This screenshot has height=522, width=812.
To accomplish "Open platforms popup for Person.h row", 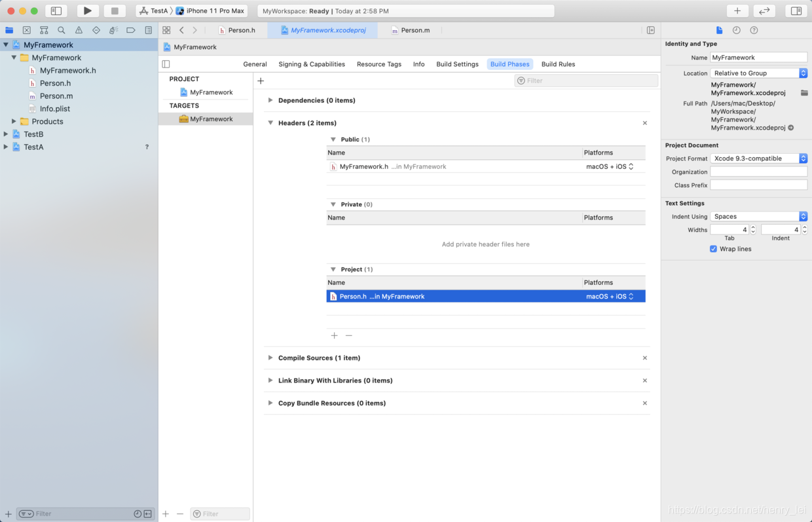I will point(610,297).
